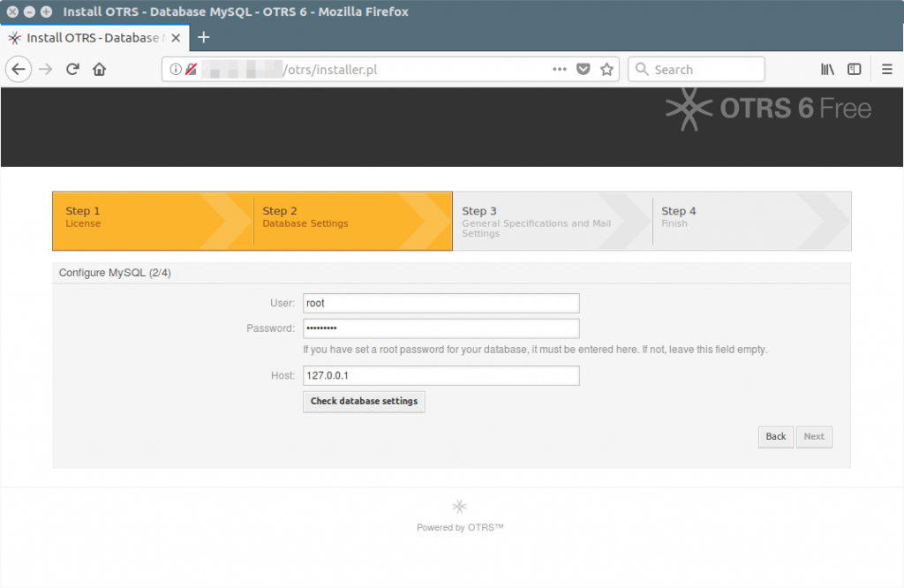Click the Back button
The width and height of the screenshot is (904, 588).
click(x=775, y=436)
